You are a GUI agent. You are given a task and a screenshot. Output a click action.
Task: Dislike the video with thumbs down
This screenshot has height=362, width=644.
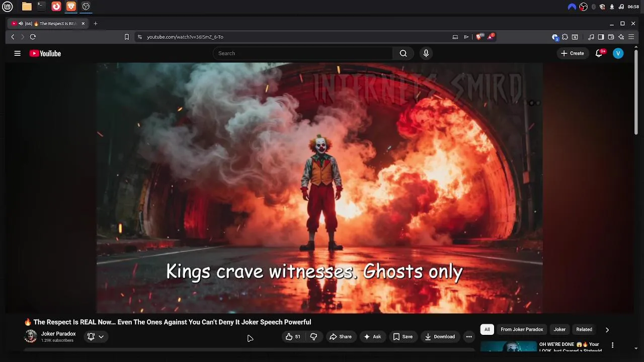(x=313, y=337)
